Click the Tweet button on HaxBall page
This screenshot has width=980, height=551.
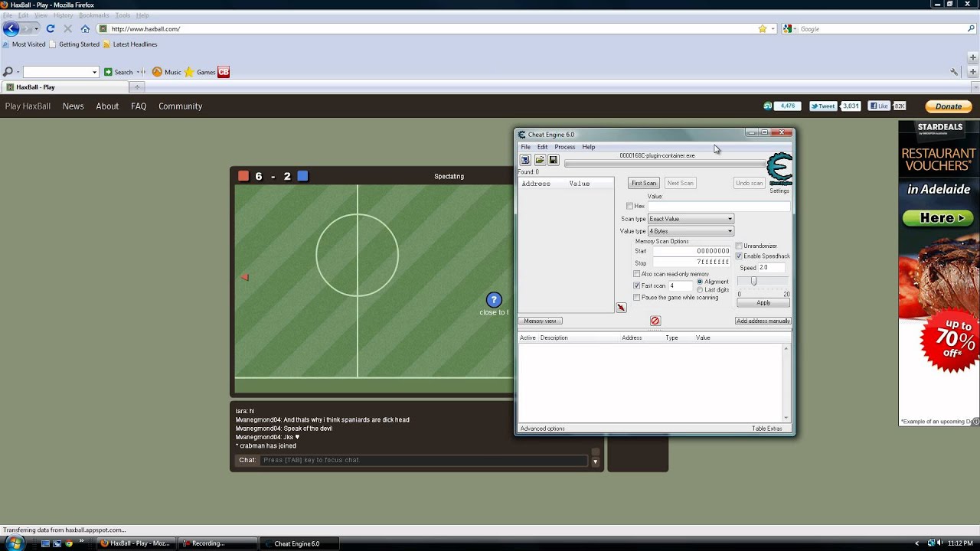(x=823, y=106)
